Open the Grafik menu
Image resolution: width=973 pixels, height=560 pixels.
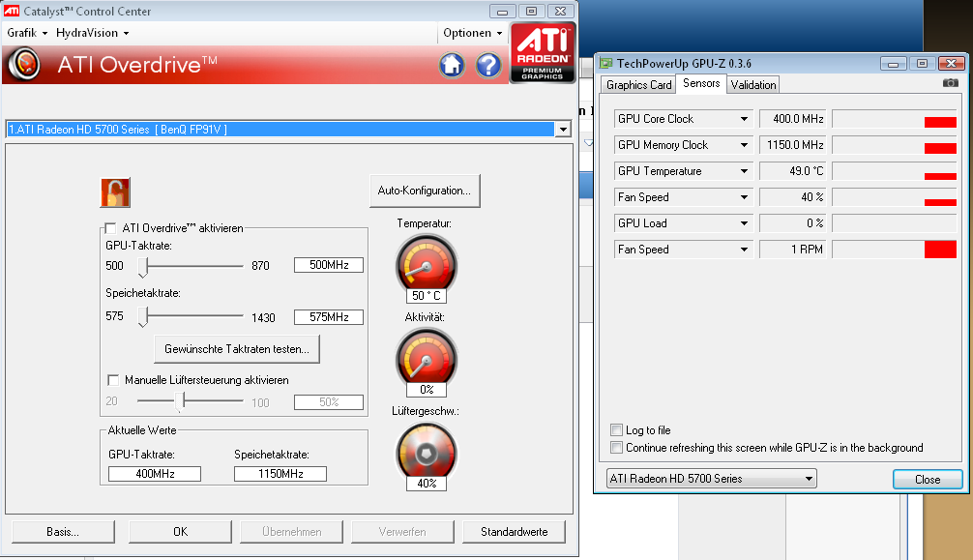coord(27,33)
